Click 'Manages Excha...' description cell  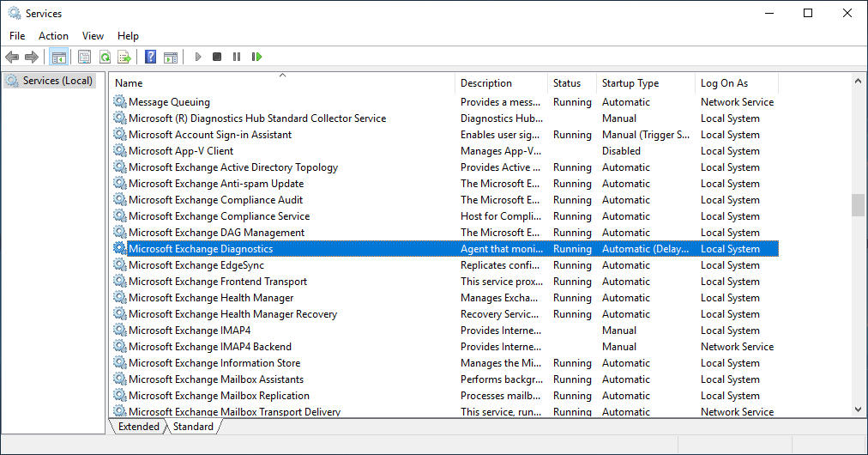tap(499, 298)
